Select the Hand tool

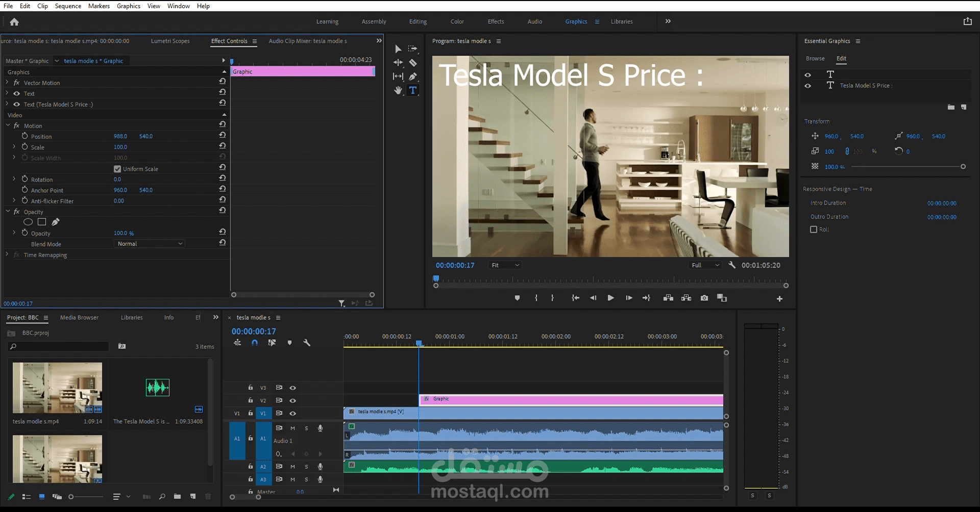tap(398, 90)
